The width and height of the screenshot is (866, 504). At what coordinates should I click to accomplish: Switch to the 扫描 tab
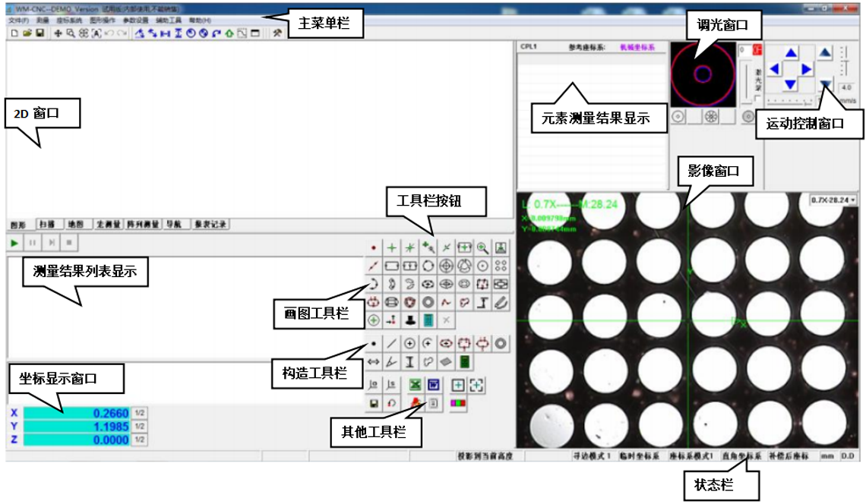point(48,224)
